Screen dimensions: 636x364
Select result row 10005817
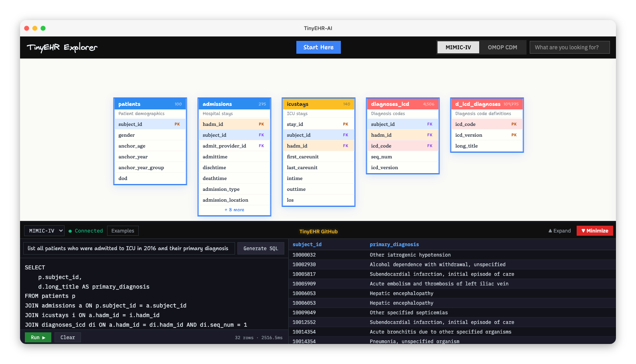coord(452,274)
